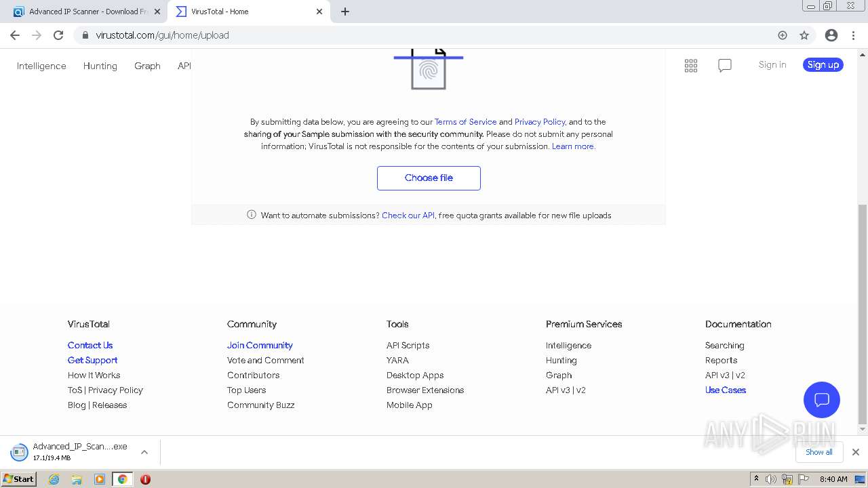The image size is (868, 488).
Task: Open the Chrome profile avatar menu
Action: 831,35
